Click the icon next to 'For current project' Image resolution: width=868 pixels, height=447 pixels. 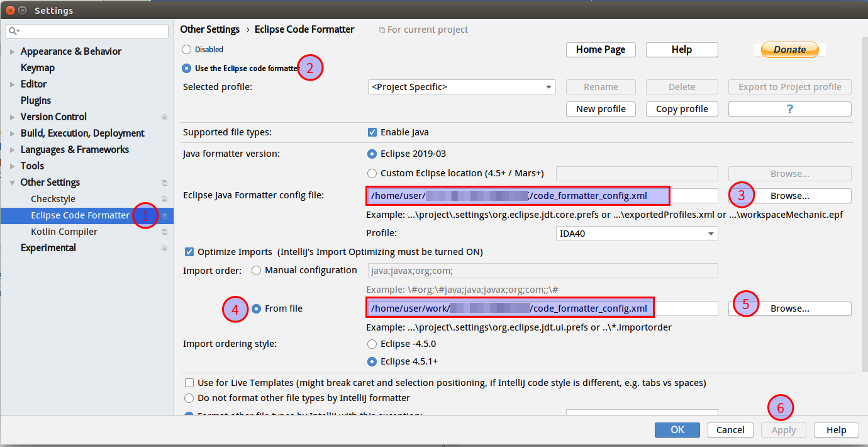[382, 30]
